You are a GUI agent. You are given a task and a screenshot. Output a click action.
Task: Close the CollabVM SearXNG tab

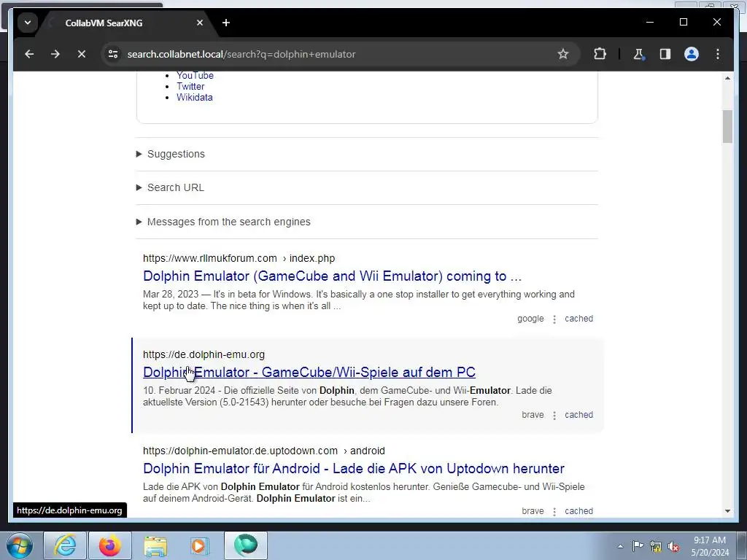coord(200,23)
